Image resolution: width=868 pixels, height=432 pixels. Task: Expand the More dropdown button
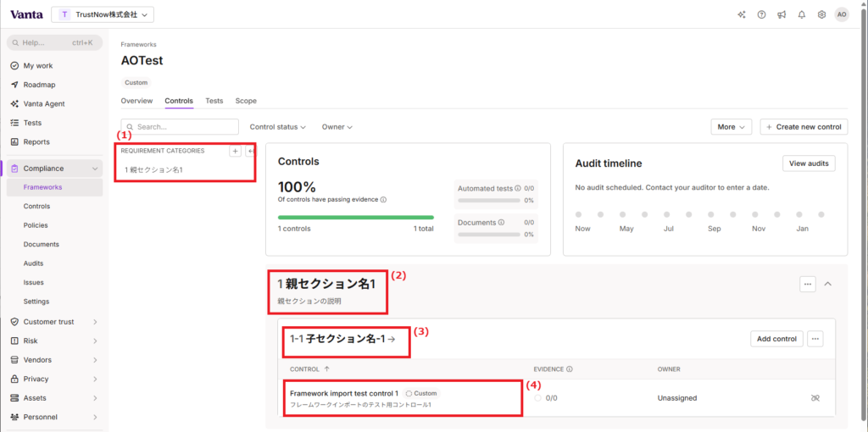[x=731, y=127]
